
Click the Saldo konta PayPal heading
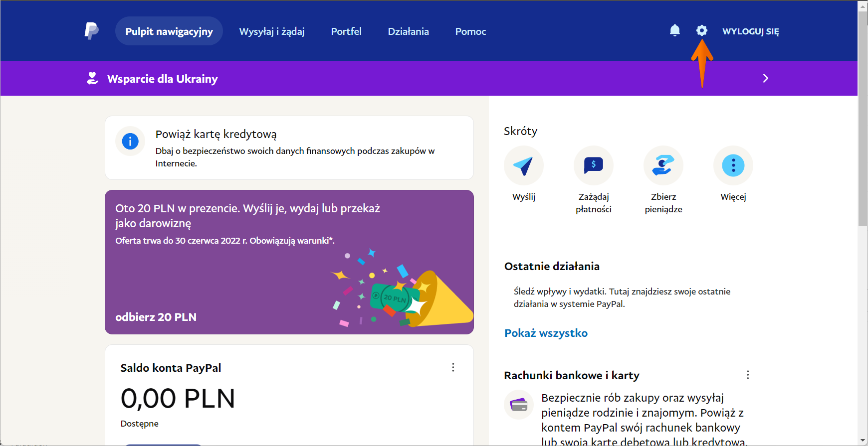click(171, 368)
